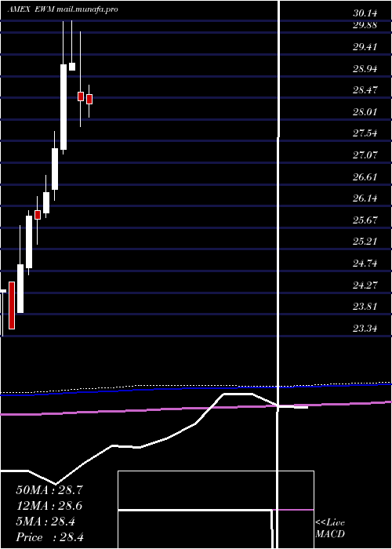The image size is (392, 549).
Task: Click the 28.47 price axis label
Action: click(365, 90)
